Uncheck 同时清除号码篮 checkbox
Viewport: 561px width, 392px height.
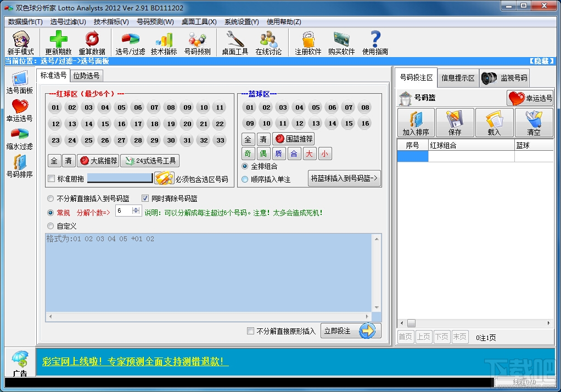[x=145, y=198]
